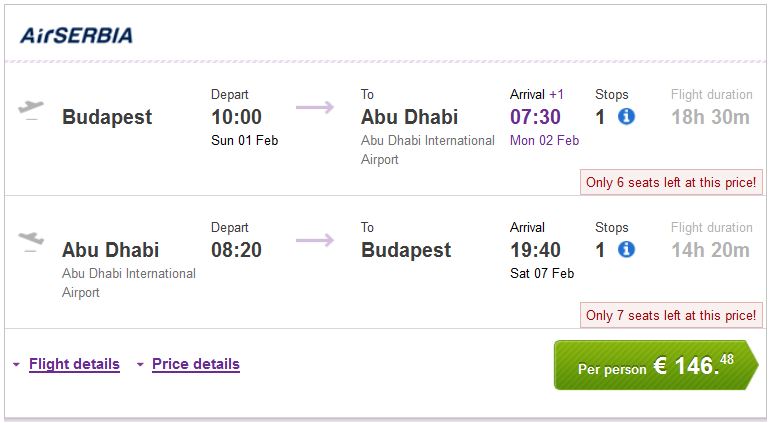Screen dimensions: 770x423
Task: Click the Budapest departure city name
Action: (107, 117)
